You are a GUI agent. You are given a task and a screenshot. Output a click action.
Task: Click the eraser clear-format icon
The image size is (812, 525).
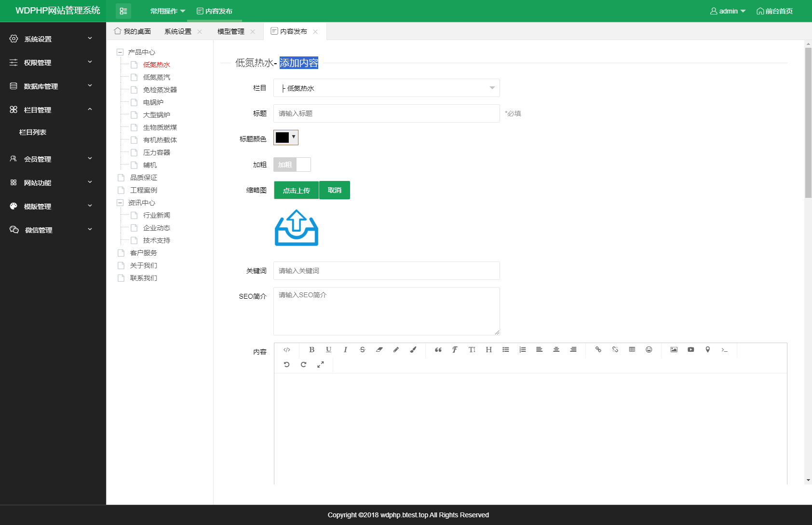point(379,350)
